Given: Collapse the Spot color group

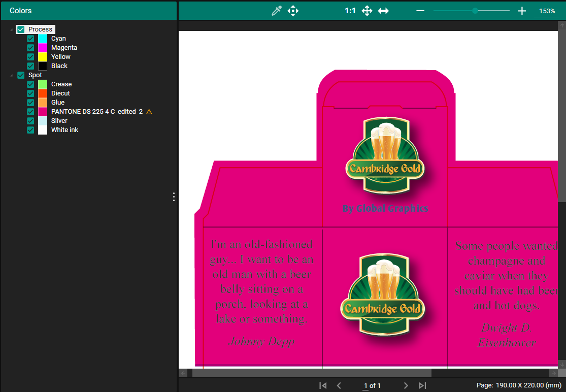Looking at the screenshot, I should coord(12,76).
